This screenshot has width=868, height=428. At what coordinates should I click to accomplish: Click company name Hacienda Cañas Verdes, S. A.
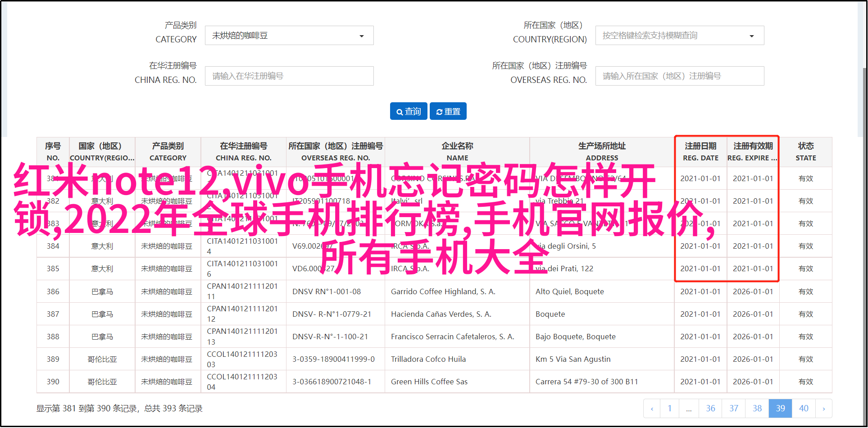[441, 314]
